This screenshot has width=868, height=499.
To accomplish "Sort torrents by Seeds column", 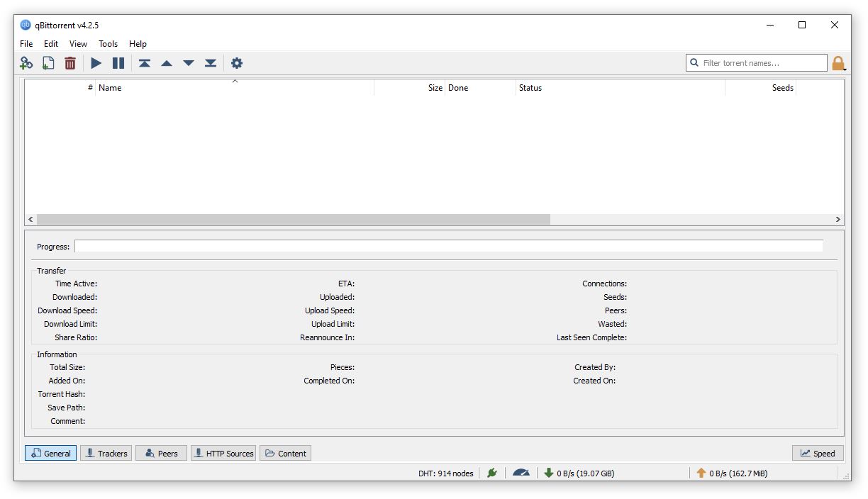I will pos(761,88).
